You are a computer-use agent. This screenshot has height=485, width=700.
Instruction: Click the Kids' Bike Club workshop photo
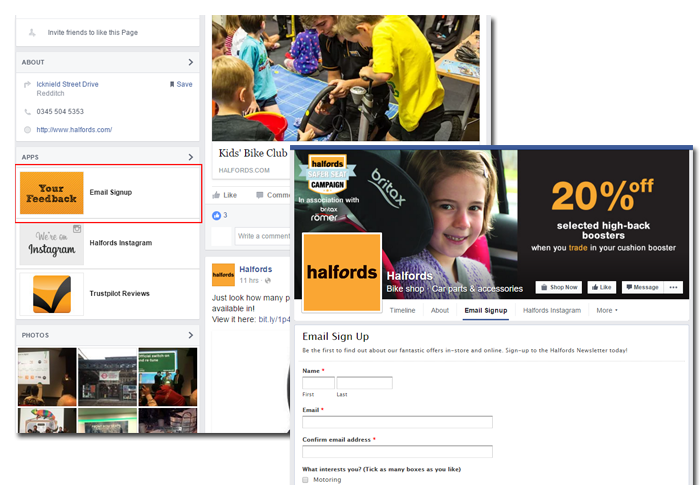[346, 78]
